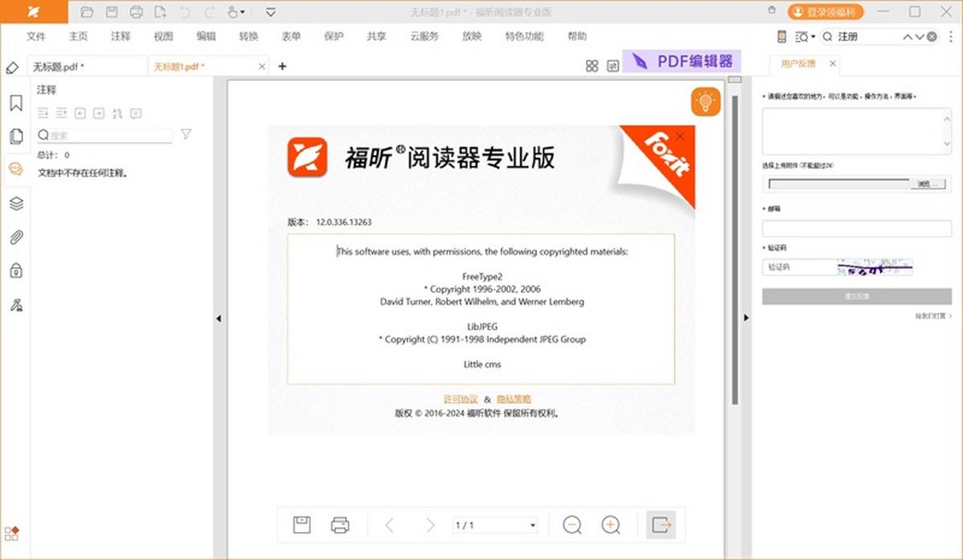The height and width of the screenshot is (560, 963).
Task: Open the Bookmarks panel icon
Action: (16, 103)
